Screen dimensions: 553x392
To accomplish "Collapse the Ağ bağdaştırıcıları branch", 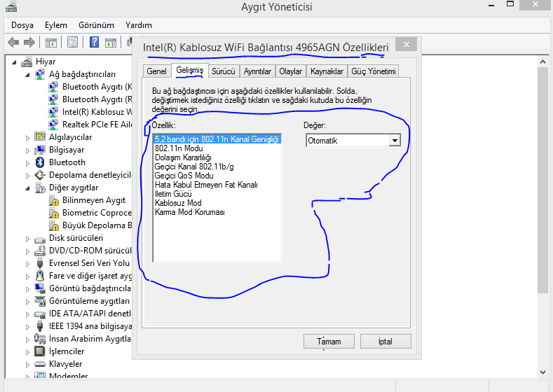I will [x=27, y=75].
